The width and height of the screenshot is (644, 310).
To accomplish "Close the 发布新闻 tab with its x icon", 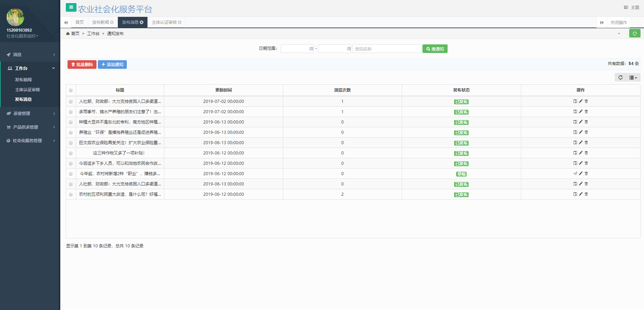I will click(112, 22).
